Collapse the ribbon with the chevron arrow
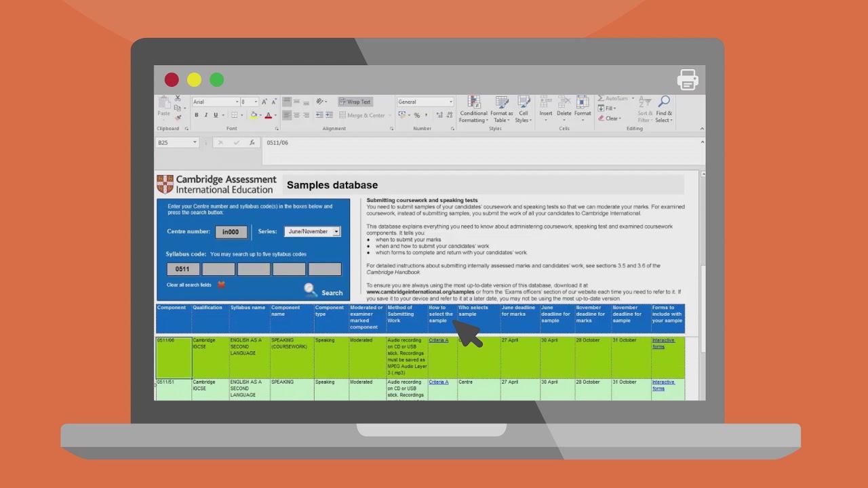Viewport: 868px width, 488px height. pos(702,129)
